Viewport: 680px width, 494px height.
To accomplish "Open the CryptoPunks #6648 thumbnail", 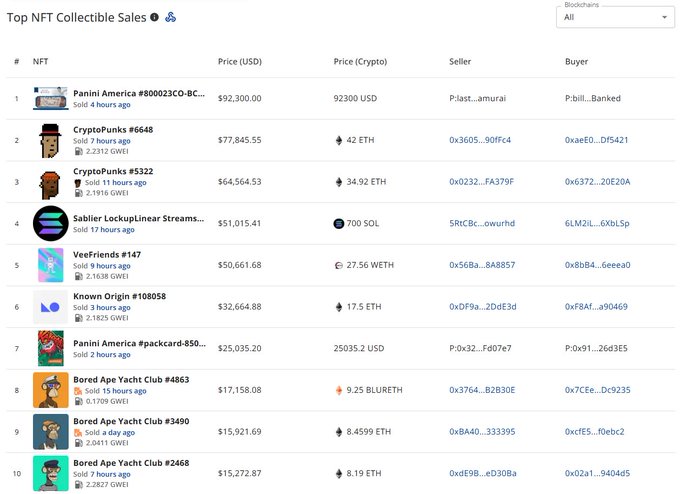I will click(x=50, y=141).
